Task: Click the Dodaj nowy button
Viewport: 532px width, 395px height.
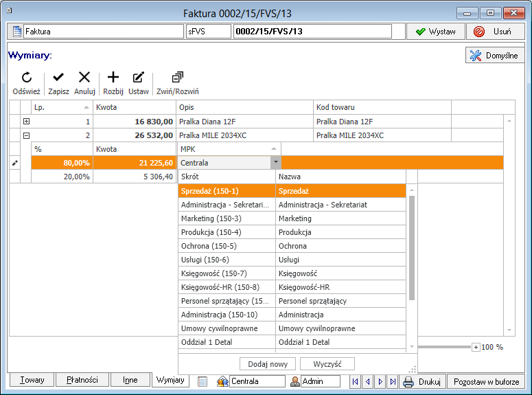Action: click(x=268, y=364)
